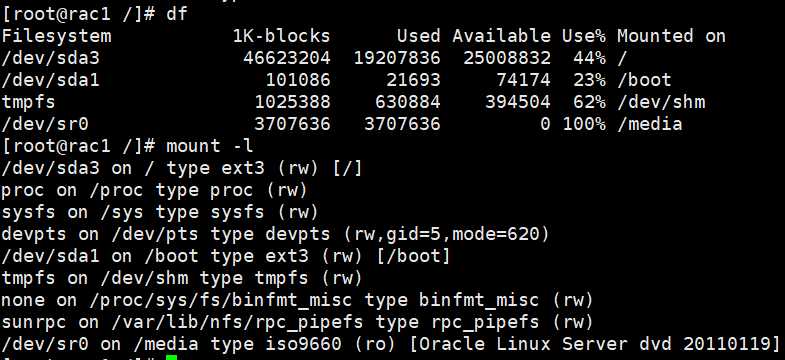Click the 'mount -l' command text
The image size is (785, 360).
point(210,146)
